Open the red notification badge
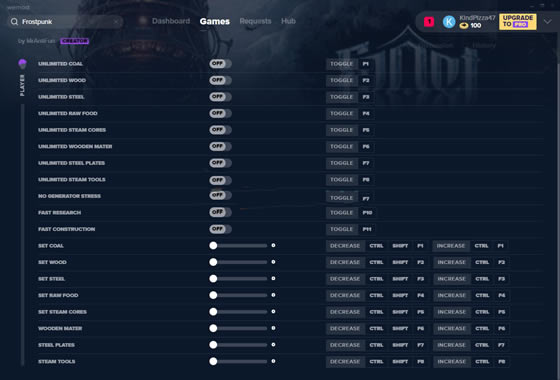 (429, 22)
